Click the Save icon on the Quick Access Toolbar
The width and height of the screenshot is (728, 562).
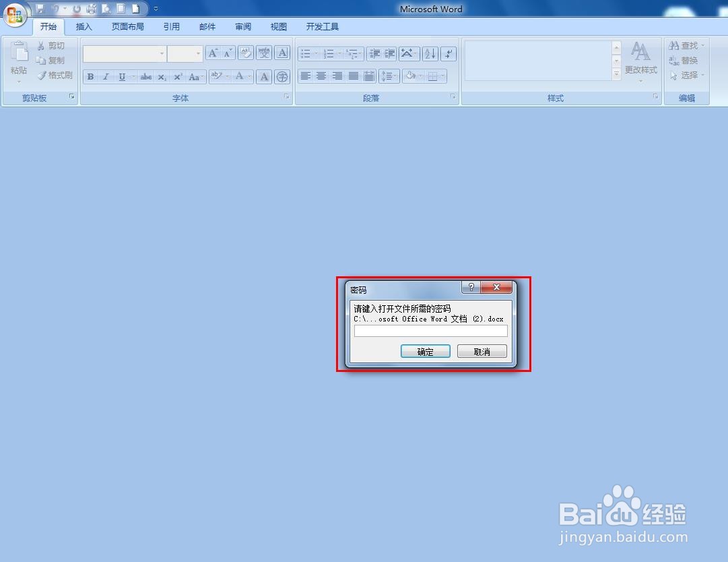(39, 9)
